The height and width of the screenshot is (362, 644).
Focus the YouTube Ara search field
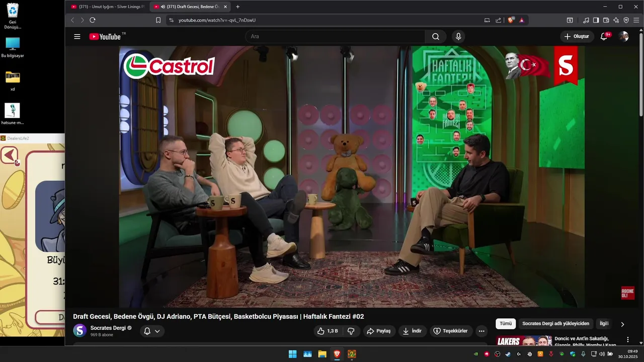click(335, 36)
